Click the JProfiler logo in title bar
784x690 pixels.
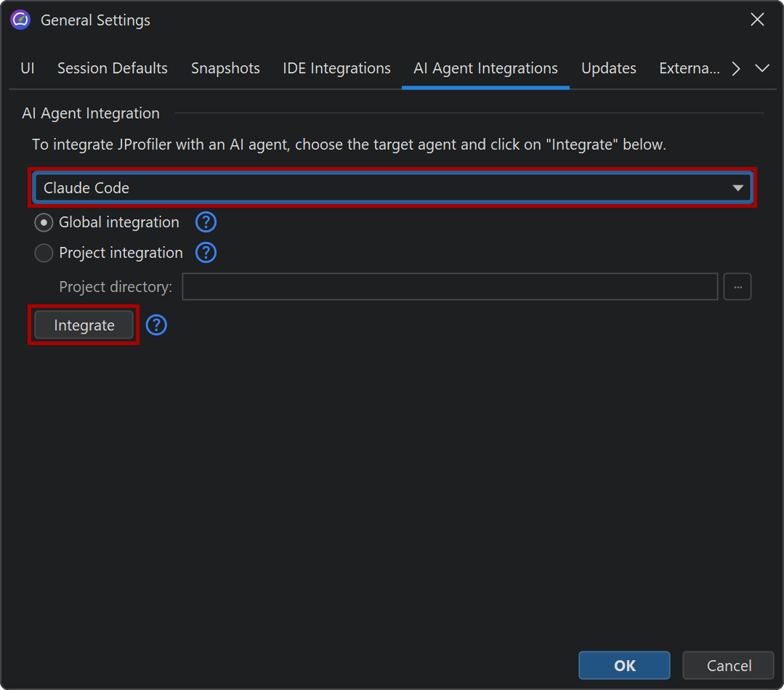click(x=20, y=20)
